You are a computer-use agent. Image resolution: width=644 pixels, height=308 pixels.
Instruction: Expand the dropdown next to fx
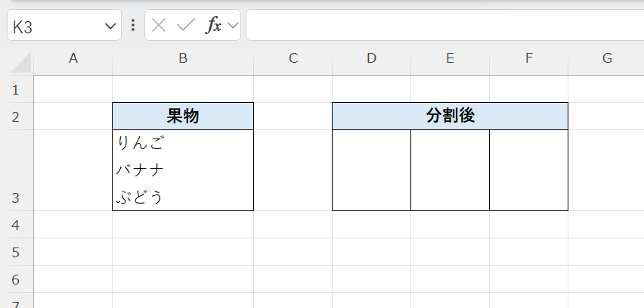pyautogui.click(x=233, y=26)
